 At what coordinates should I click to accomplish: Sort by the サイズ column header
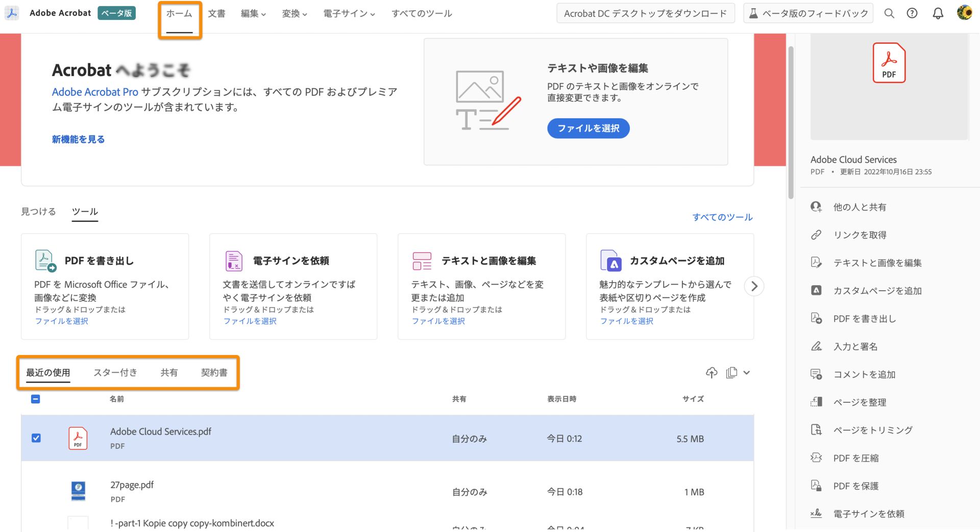coord(693,399)
